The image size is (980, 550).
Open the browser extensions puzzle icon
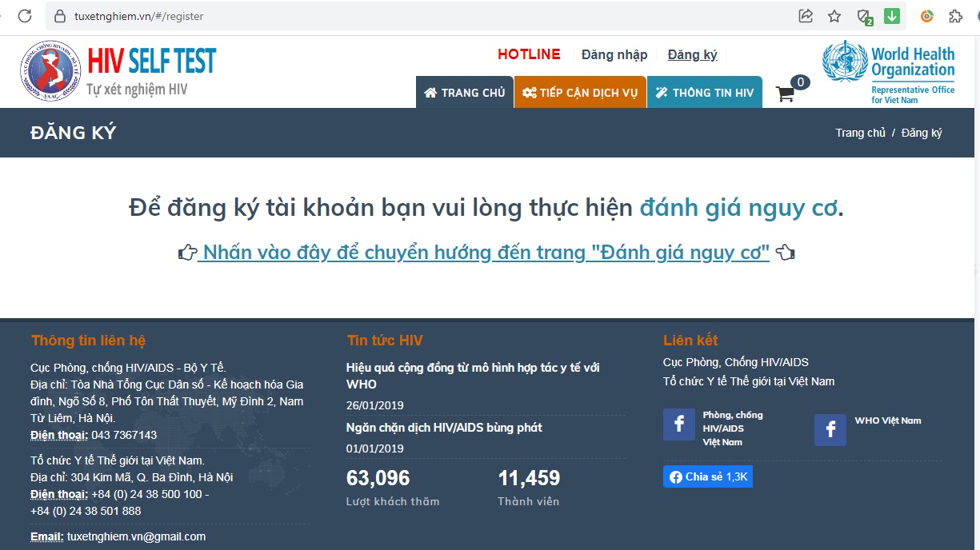coord(955,16)
